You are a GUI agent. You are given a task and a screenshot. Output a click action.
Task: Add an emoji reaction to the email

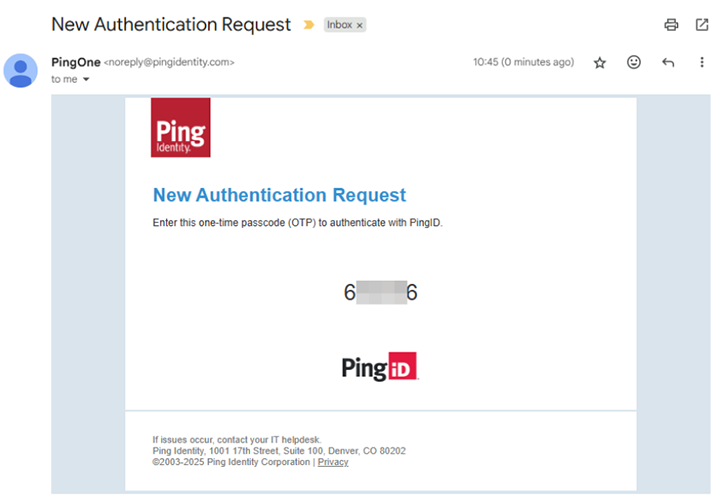pyautogui.click(x=634, y=62)
